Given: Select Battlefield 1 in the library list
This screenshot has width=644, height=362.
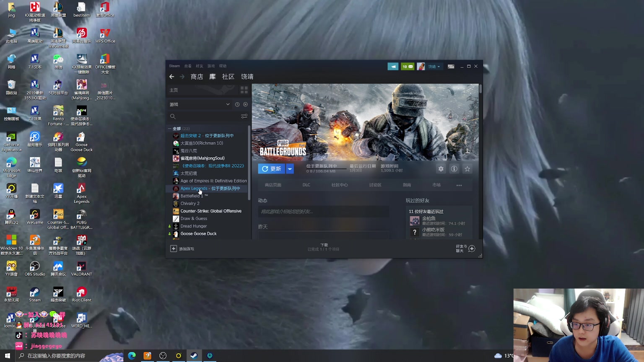Looking at the screenshot, I should point(194,196).
